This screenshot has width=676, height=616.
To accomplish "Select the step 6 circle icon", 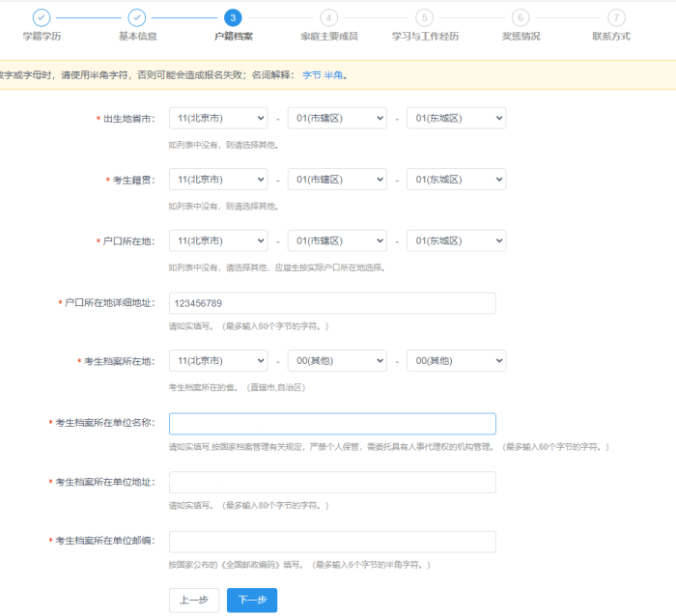I will pos(521,17).
